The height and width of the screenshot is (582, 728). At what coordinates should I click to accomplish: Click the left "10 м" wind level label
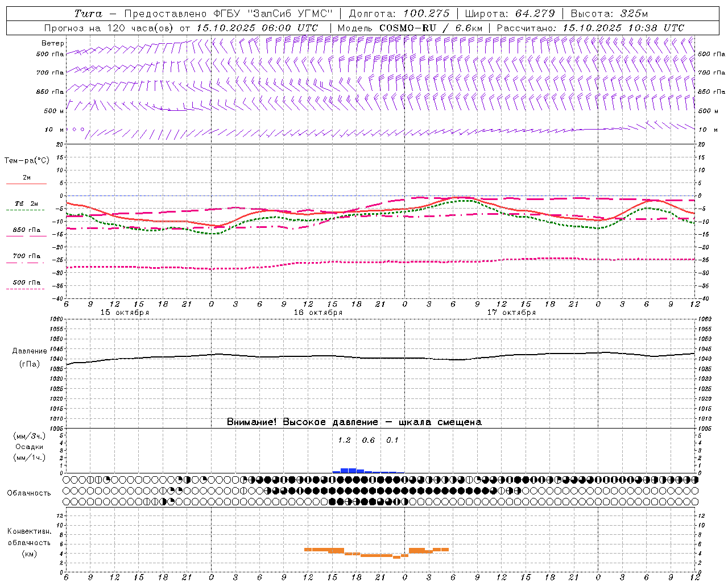[54, 130]
